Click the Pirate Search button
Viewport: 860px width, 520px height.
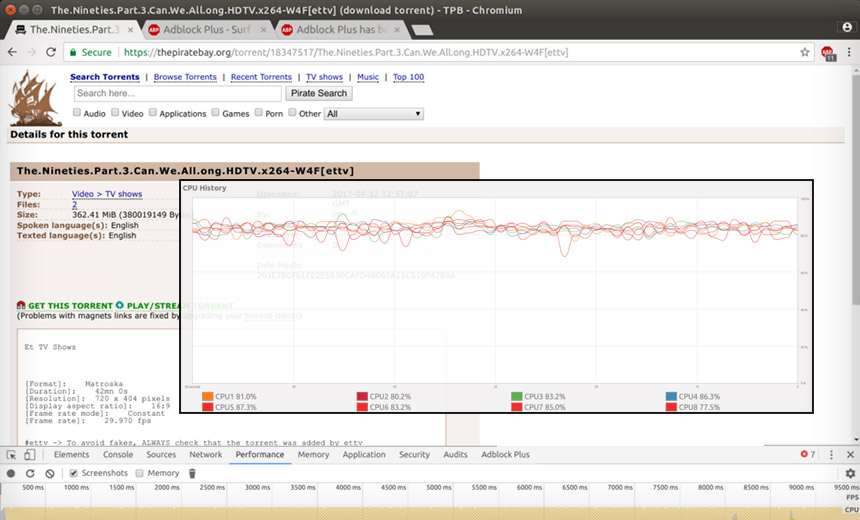pyautogui.click(x=319, y=93)
